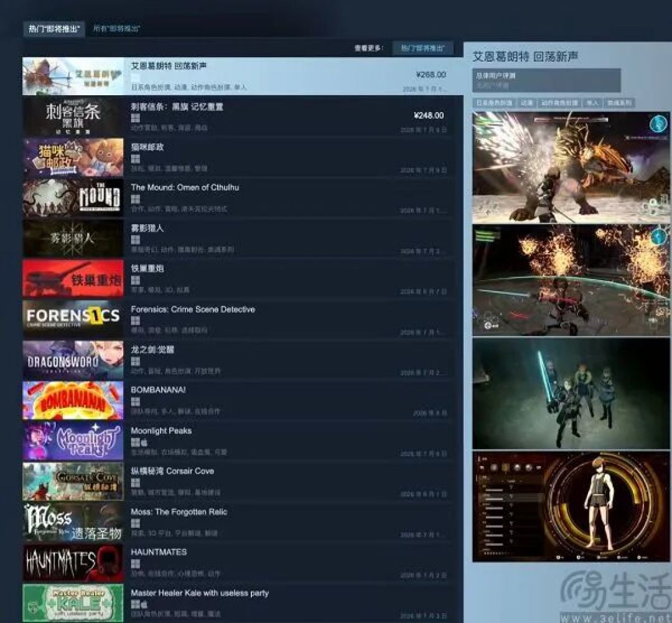The width and height of the screenshot is (672, 623).
Task: Click the ¥248.00 price
Action: pos(429,115)
